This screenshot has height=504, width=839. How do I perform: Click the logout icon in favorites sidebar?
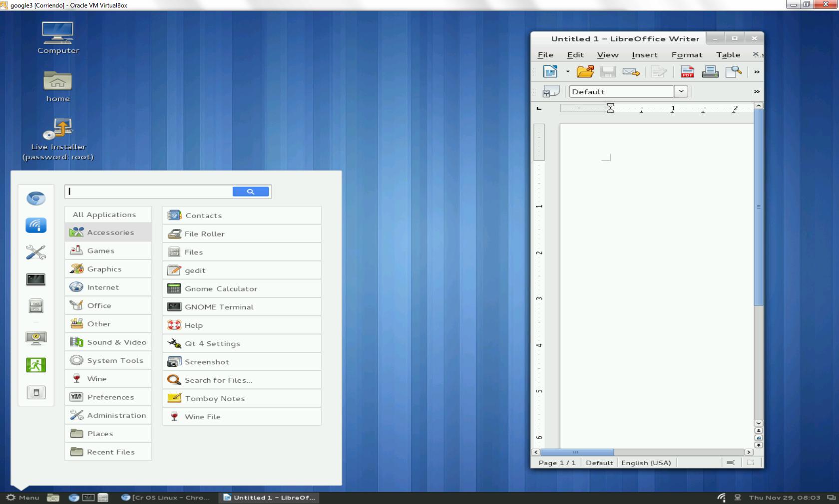pos(36,365)
